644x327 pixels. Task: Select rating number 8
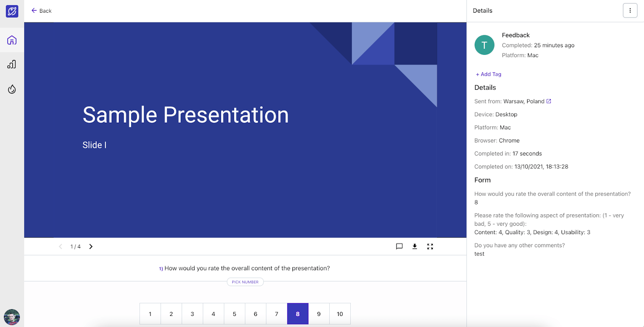tap(298, 314)
